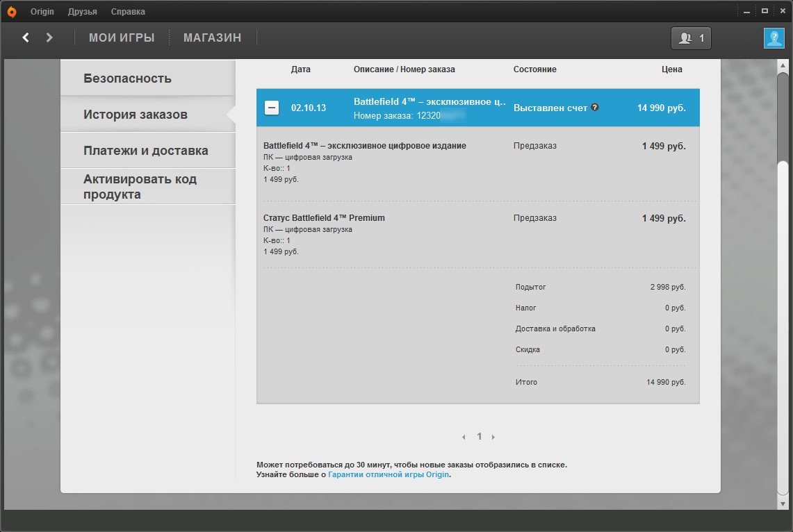Click the Цена column header
This screenshot has height=532, width=793.
coord(671,69)
